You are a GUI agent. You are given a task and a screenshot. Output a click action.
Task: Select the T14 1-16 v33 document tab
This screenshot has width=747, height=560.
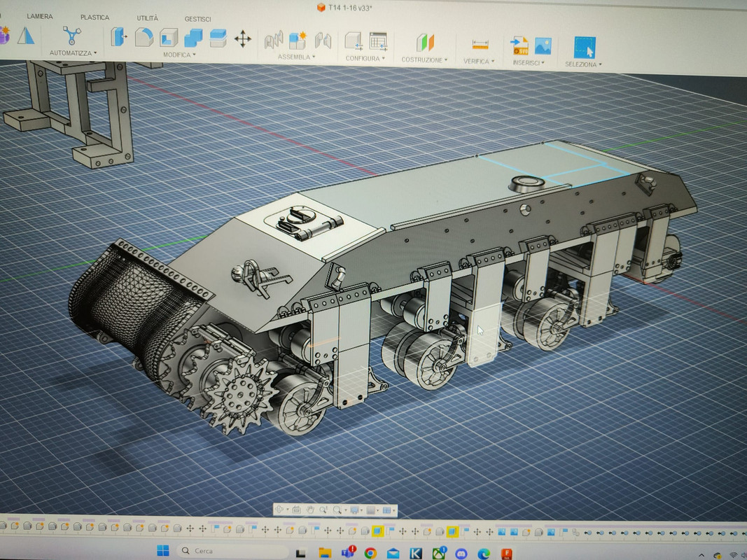[x=345, y=8]
